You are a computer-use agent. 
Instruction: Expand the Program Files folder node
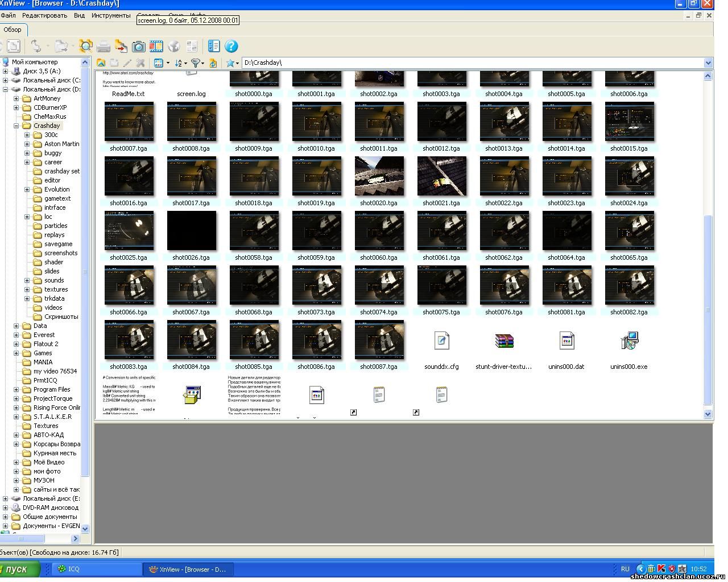pos(16,389)
